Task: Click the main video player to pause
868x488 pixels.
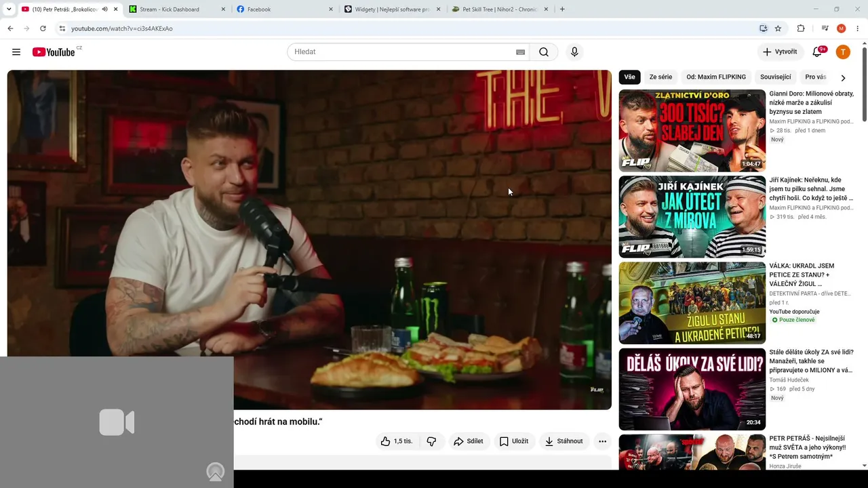Action: point(309,239)
